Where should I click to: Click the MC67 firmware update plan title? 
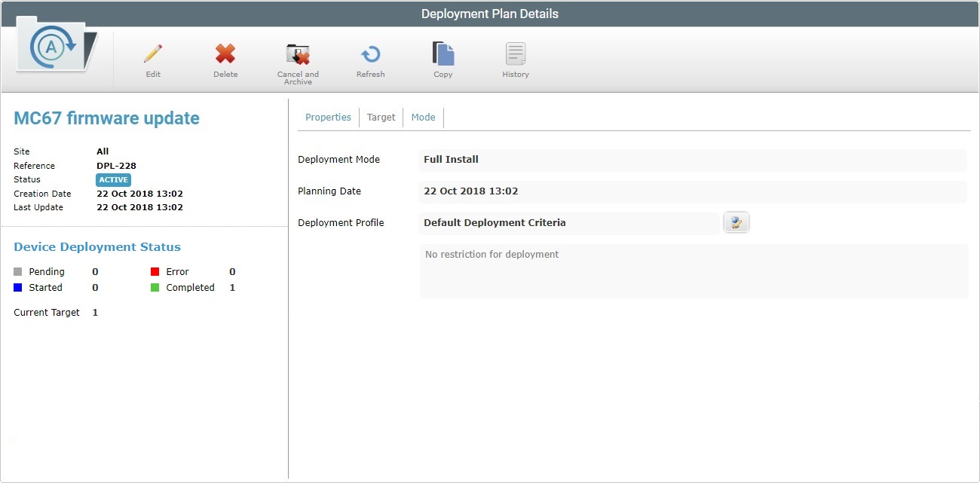106,118
